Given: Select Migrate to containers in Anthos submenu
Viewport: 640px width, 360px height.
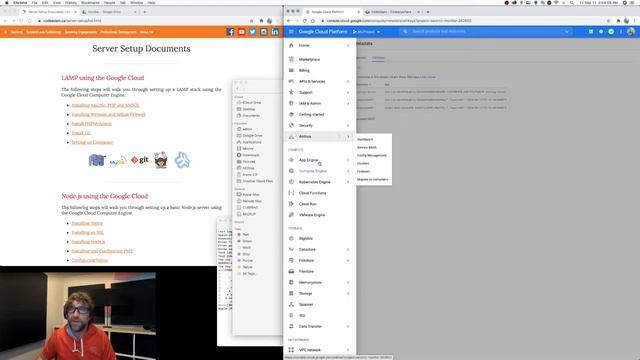Looking at the screenshot, I should click(x=372, y=179).
